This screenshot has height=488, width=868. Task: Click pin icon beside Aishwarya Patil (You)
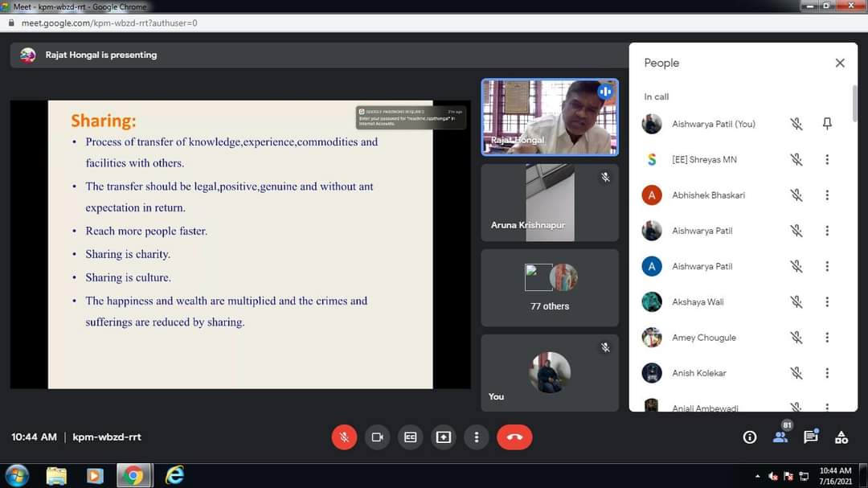[x=827, y=124]
